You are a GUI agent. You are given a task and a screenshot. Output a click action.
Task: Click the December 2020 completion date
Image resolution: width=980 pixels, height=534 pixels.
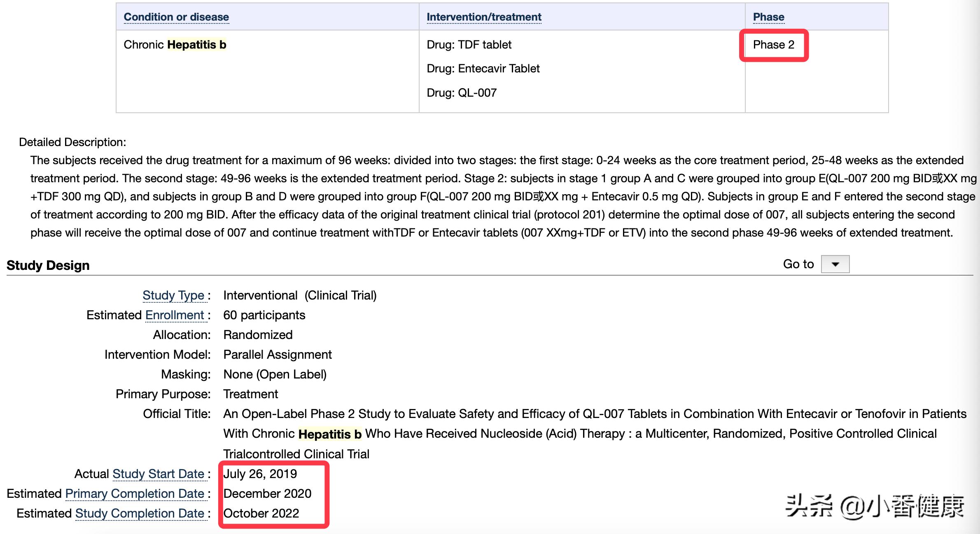tap(267, 494)
